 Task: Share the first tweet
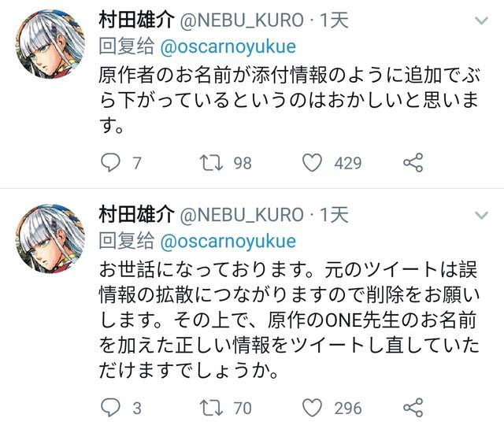point(413,163)
